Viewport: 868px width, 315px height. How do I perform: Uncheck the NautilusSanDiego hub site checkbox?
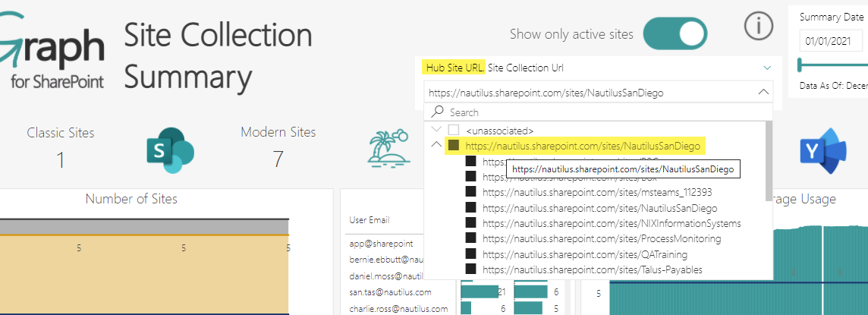pyautogui.click(x=454, y=145)
